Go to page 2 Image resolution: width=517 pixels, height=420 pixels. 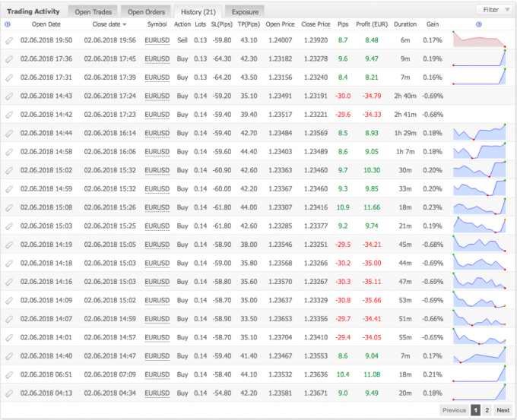pyautogui.click(x=487, y=410)
